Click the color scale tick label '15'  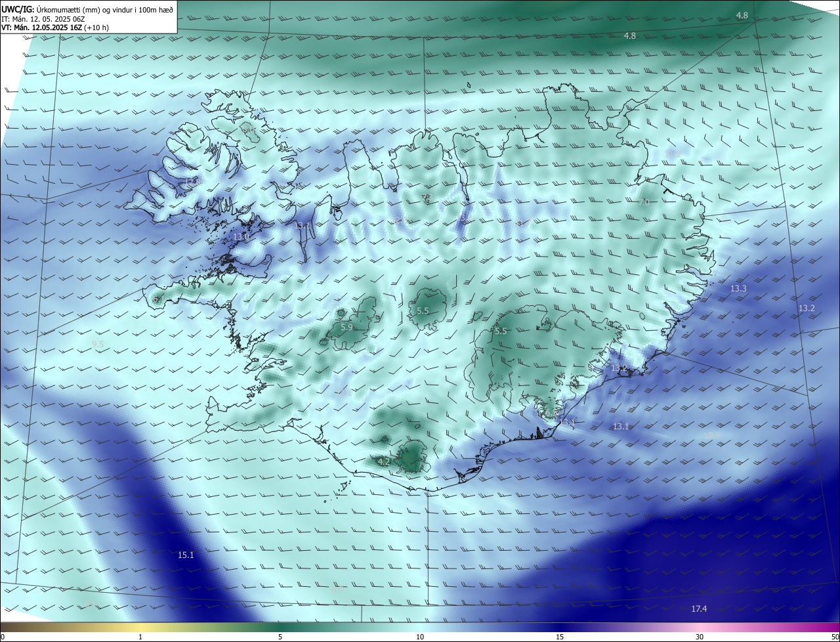point(560,637)
